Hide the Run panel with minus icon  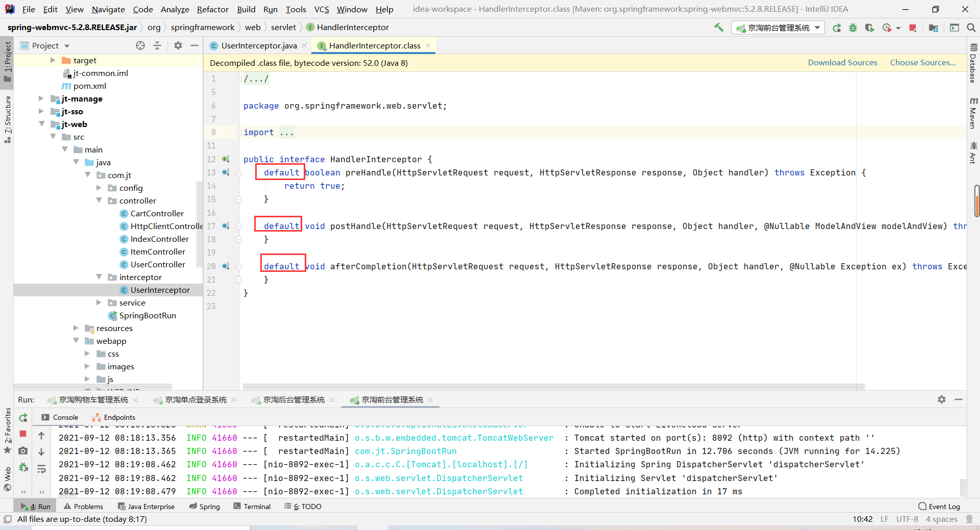tap(959, 399)
